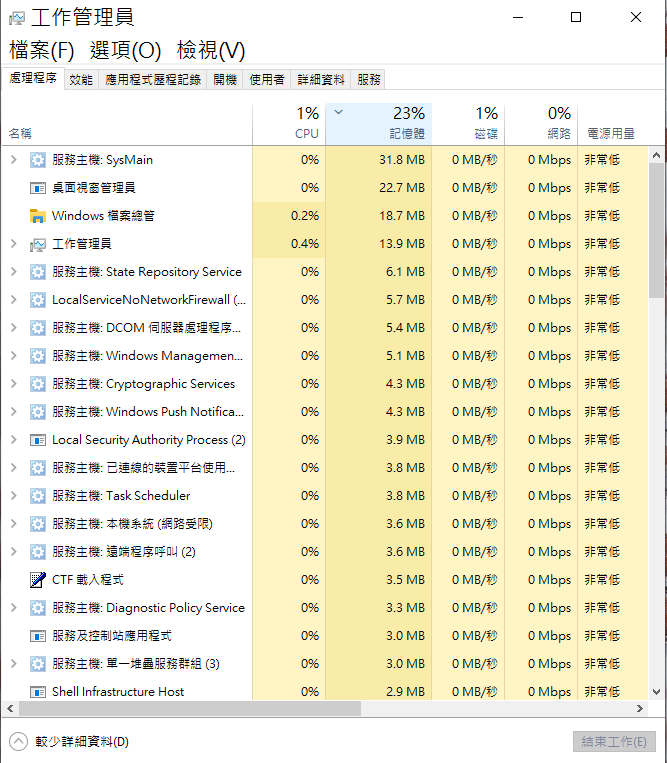667x763 pixels.
Task: Select the 0.4% CPU value cell
Action: tap(289, 244)
